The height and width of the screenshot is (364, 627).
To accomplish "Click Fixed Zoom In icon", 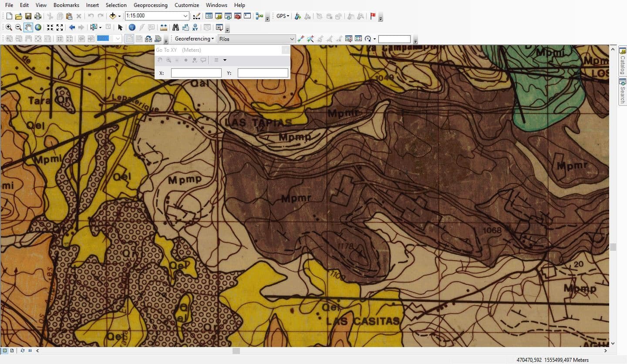I will pyautogui.click(x=50, y=27).
